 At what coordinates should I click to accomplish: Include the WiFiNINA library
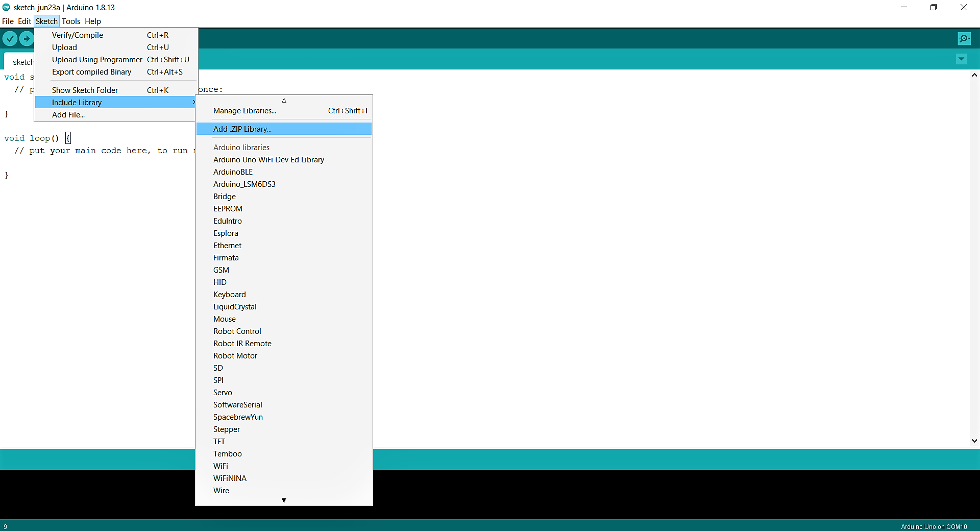pyautogui.click(x=284, y=478)
